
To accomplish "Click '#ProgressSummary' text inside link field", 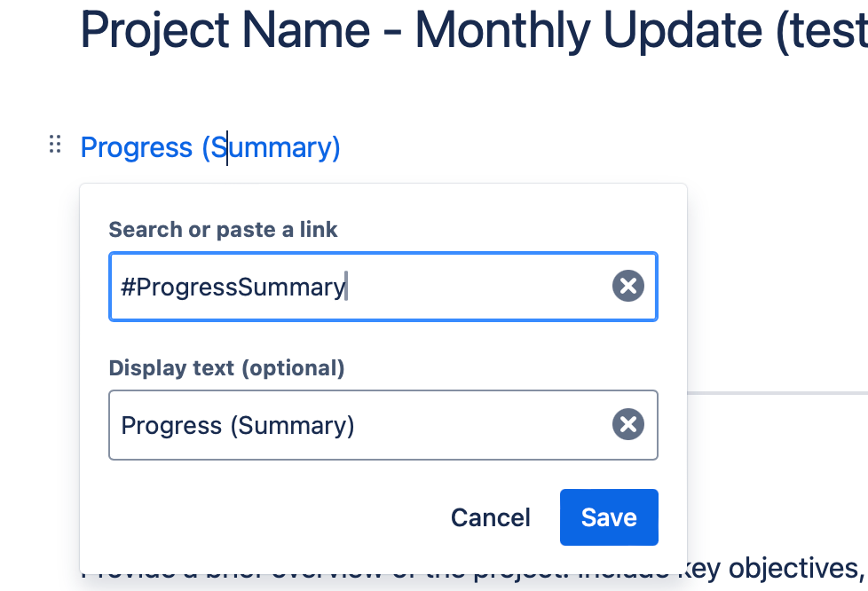I will pyautogui.click(x=233, y=287).
